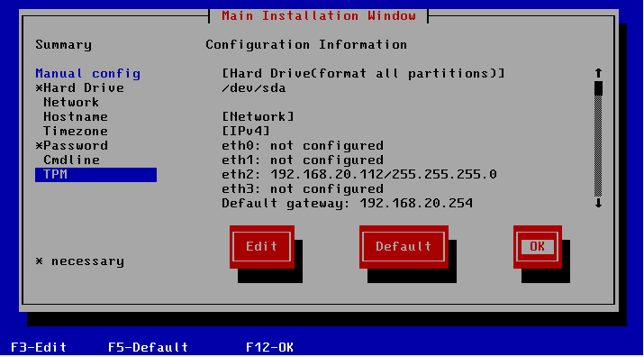644x357 pixels.
Task: Select the highlighted TPM entry
Action: (95, 175)
